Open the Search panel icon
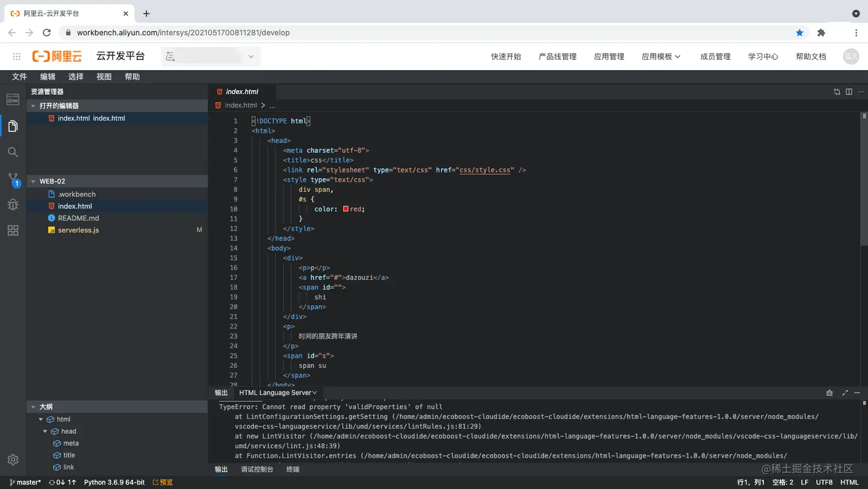868x489 pixels. click(x=13, y=152)
